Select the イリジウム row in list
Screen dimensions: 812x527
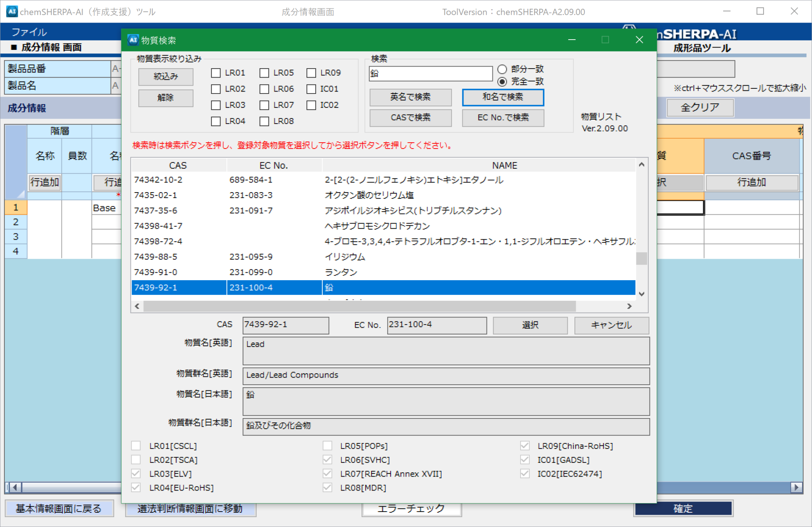click(x=345, y=257)
